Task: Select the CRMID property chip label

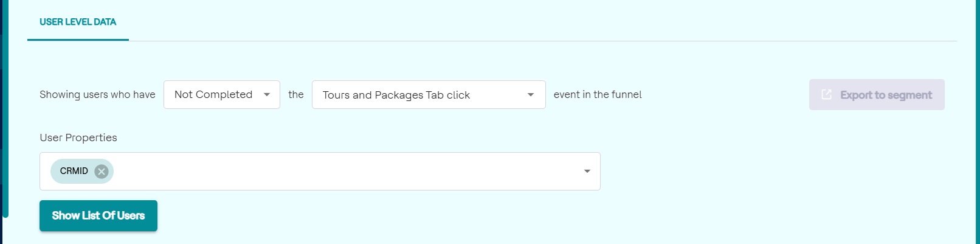Action: [74, 172]
